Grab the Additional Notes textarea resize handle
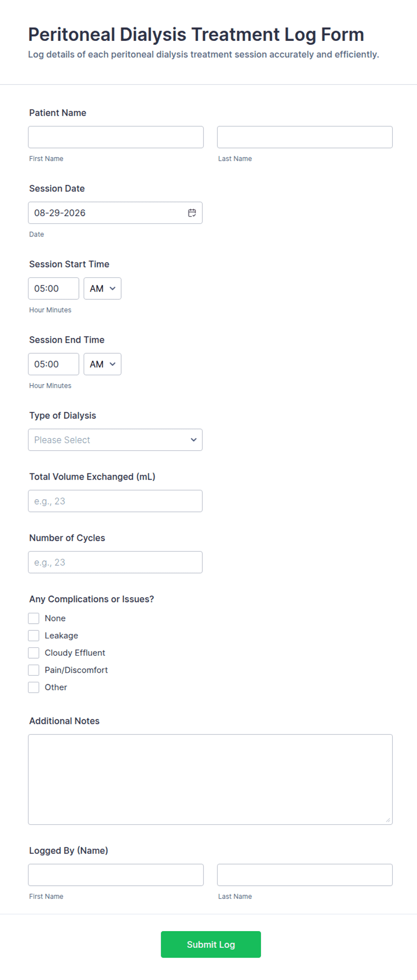The image size is (417, 980). coord(388,820)
